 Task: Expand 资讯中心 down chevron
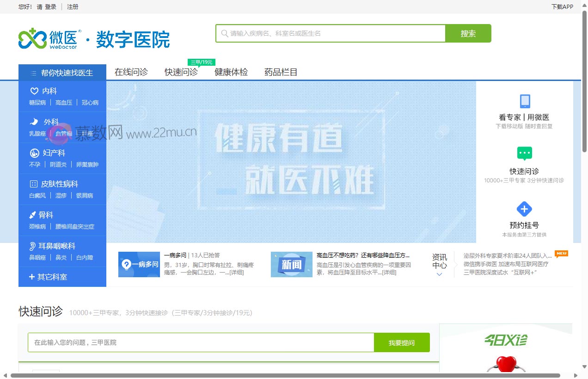click(439, 274)
